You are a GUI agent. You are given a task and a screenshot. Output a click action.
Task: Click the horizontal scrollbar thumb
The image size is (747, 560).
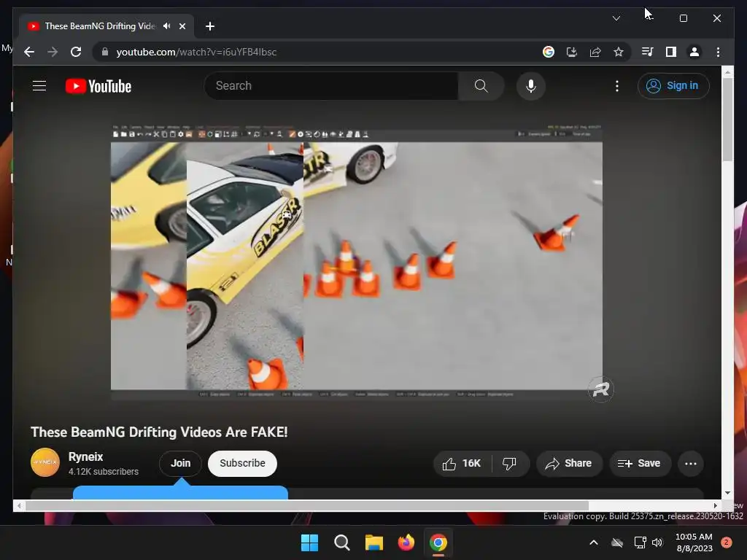click(x=307, y=505)
